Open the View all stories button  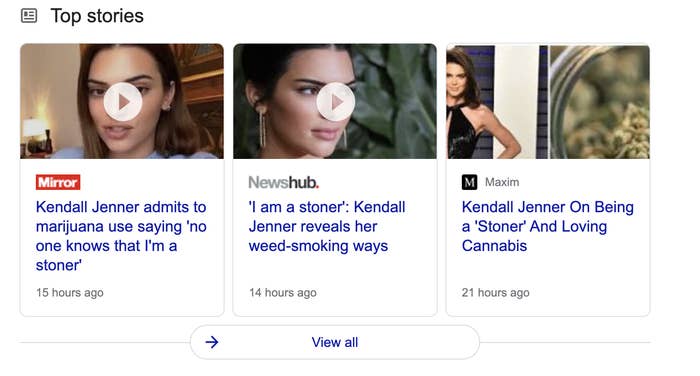(335, 343)
